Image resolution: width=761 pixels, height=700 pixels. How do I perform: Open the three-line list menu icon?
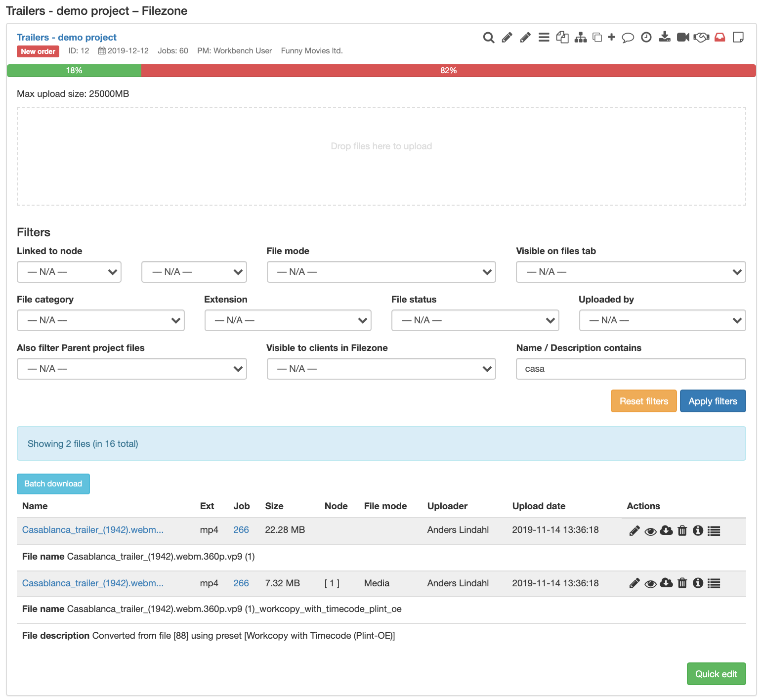tap(544, 38)
